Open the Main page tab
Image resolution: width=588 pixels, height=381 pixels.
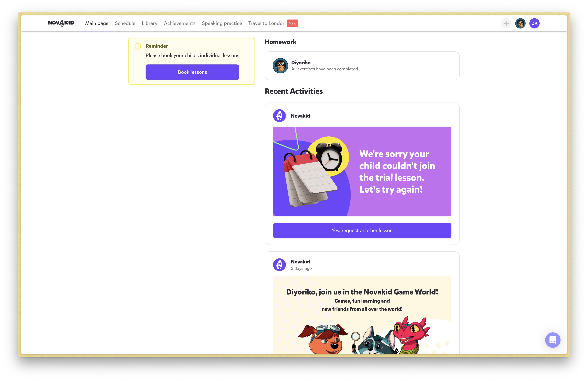coord(97,23)
